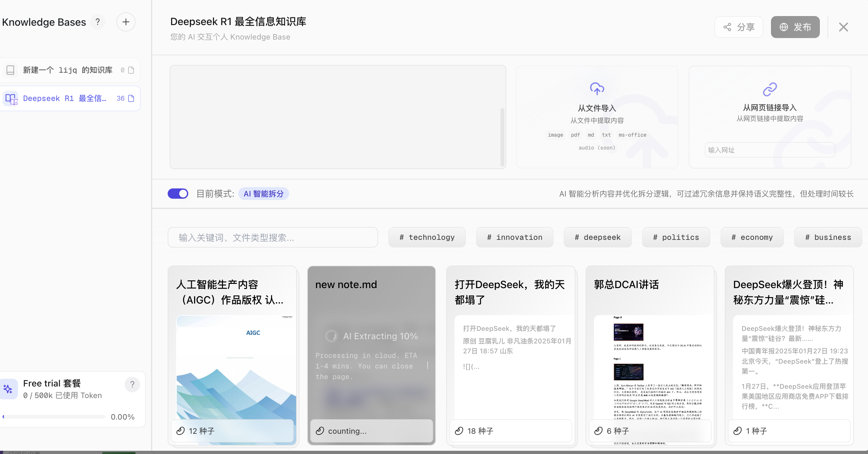
Task: Click the Knowledge Bases help question icon
Action: point(98,22)
